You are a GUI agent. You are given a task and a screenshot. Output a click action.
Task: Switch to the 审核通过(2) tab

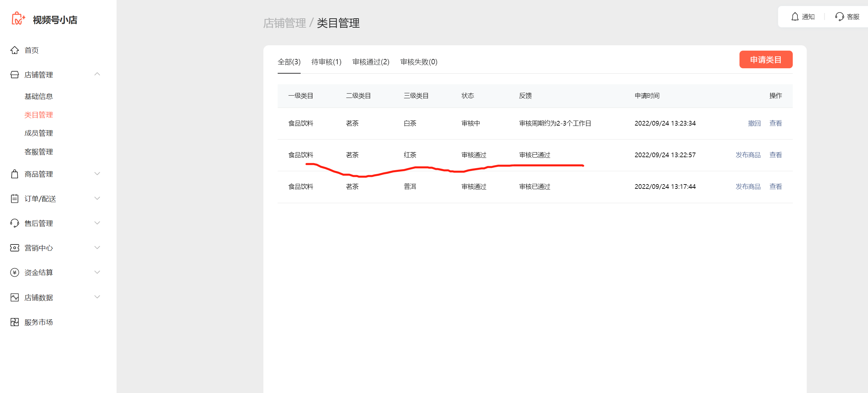[x=371, y=62]
